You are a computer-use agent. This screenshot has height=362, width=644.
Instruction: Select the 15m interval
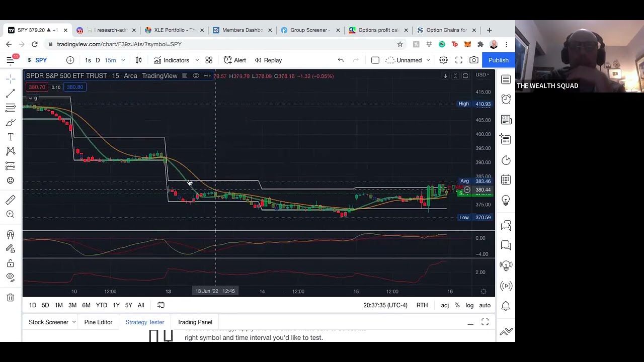point(110,60)
